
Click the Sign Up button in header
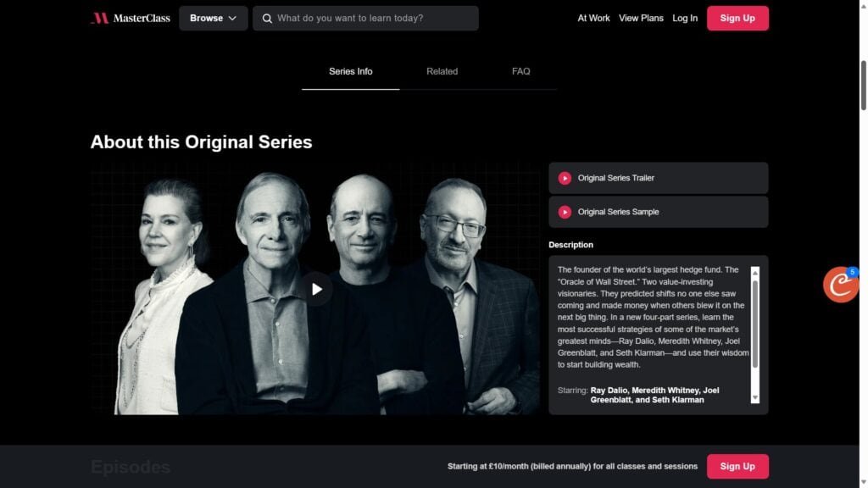(737, 19)
